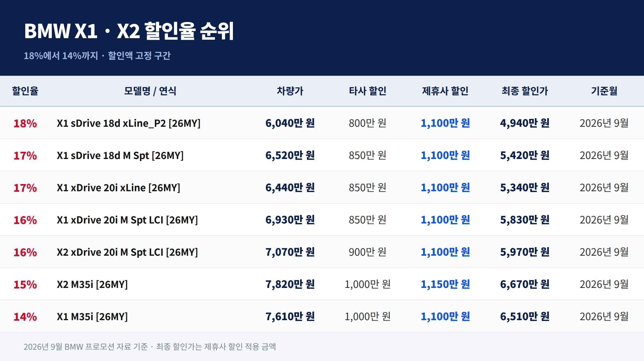The image size is (644, 361).
Task: Click final price 5,830만 원
Action: click(525, 220)
